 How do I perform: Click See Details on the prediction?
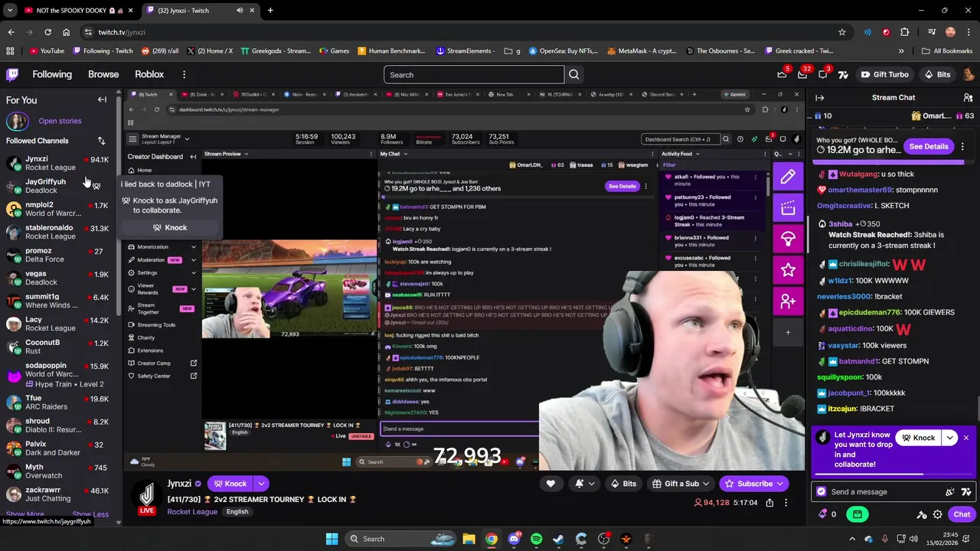pos(929,146)
